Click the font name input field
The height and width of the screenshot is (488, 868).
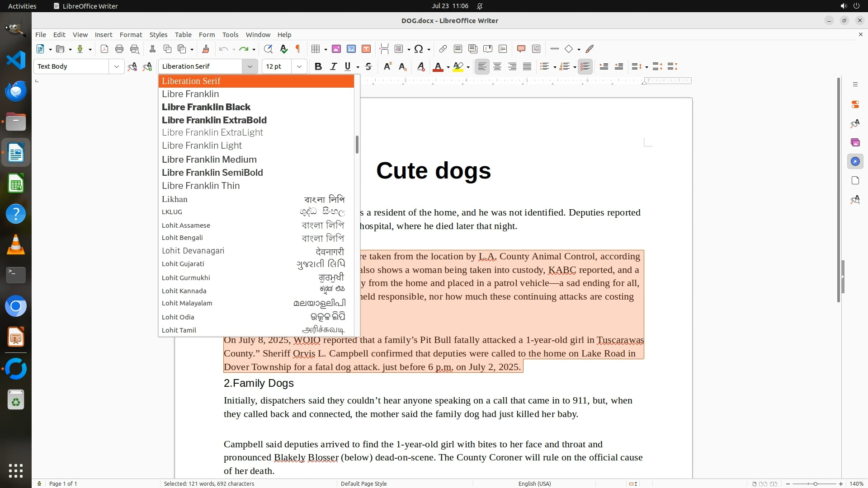pos(201,66)
